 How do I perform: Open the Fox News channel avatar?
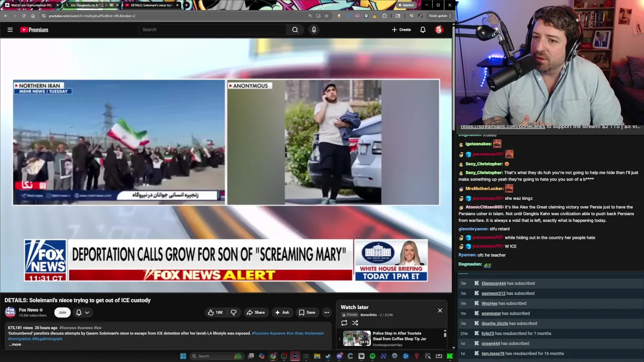pos(10,313)
